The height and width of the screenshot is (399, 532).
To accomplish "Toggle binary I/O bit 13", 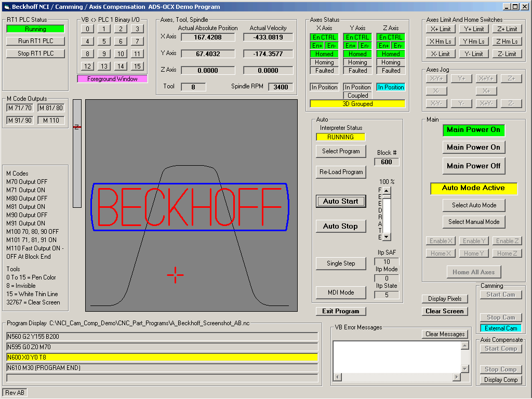I will pyautogui.click(x=104, y=66).
